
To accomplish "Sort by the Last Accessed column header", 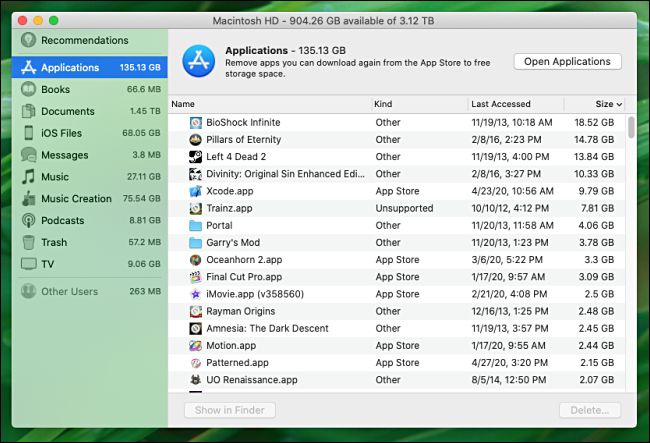I will pyautogui.click(x=501, y=104).
